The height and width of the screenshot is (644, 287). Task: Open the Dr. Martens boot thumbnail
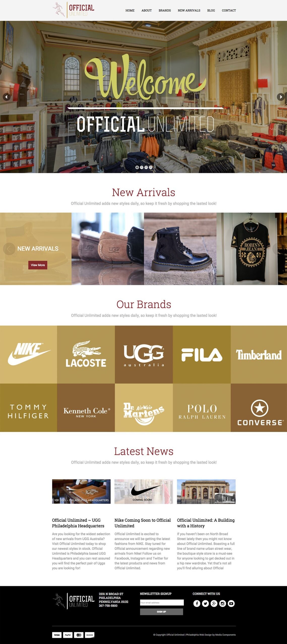point(180,249)
